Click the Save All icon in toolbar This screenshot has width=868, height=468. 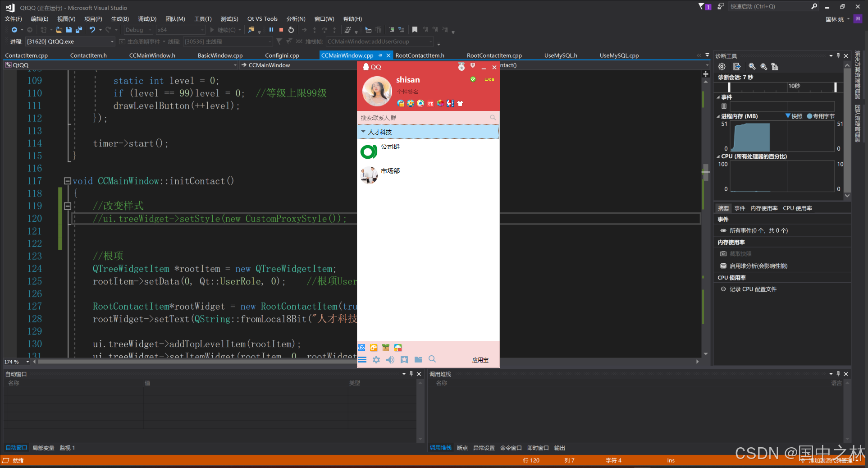tap(79, 30)
